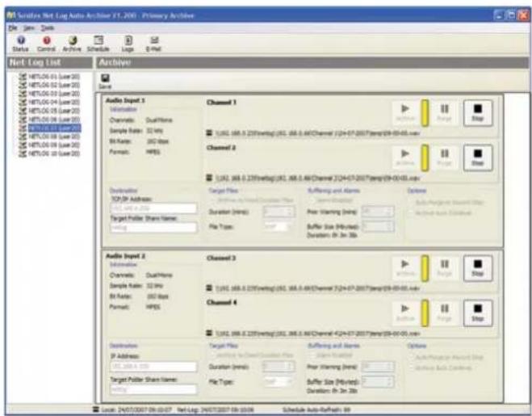
Task: Click Target Folder Share Name field, Audio Input 2
Action: click(x=153, y=389)
